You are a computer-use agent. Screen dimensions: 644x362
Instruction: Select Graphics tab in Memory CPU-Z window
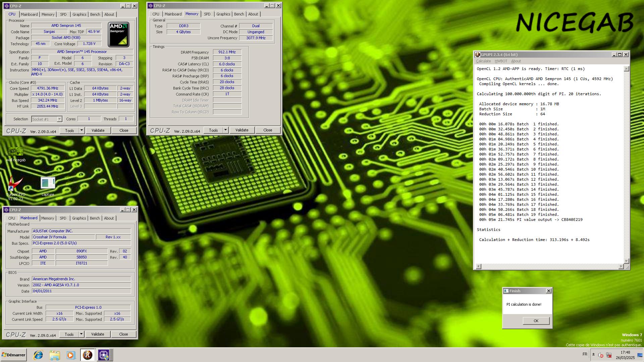coord(223,14)
